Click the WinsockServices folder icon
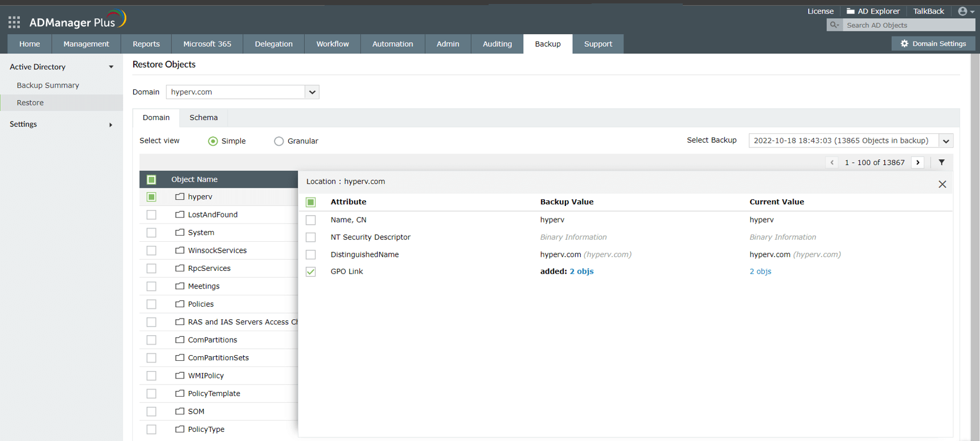 [x=180, y=250]
